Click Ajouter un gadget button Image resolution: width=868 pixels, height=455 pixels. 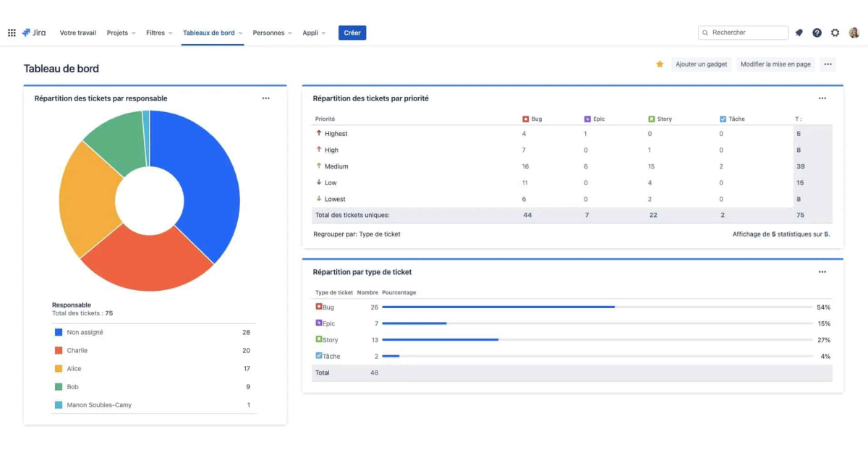click(x=701, y=64)
